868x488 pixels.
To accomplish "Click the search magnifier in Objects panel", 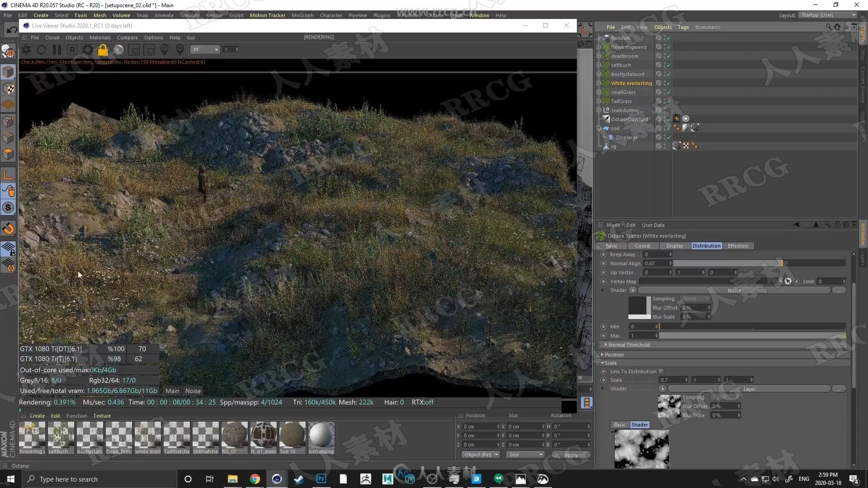I will [828, 27].
